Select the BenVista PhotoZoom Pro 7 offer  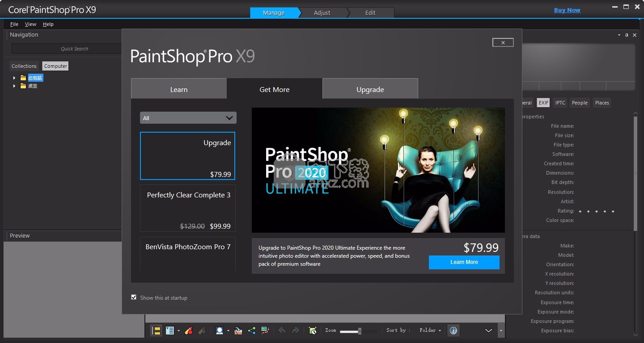point(188,254)
